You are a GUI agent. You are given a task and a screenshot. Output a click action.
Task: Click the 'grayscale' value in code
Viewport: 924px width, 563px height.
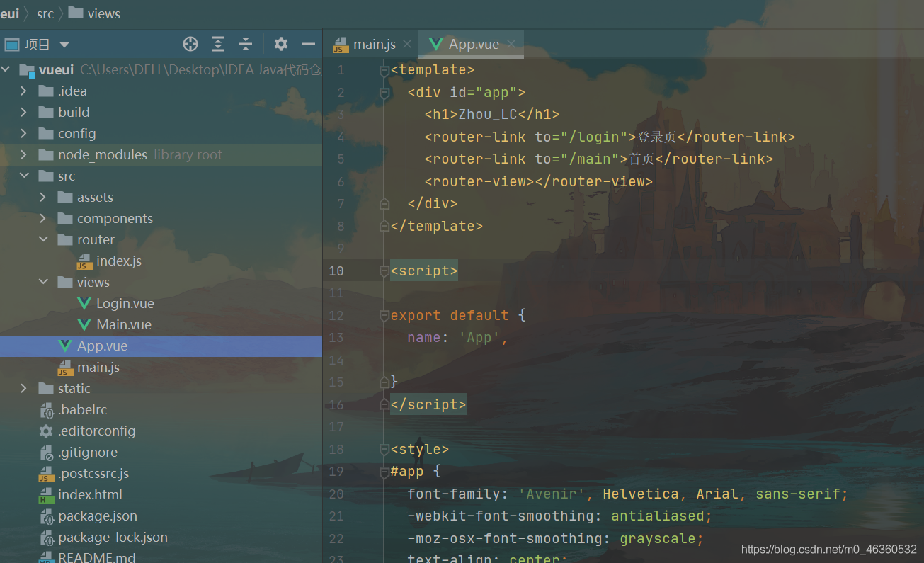(658, 538)
